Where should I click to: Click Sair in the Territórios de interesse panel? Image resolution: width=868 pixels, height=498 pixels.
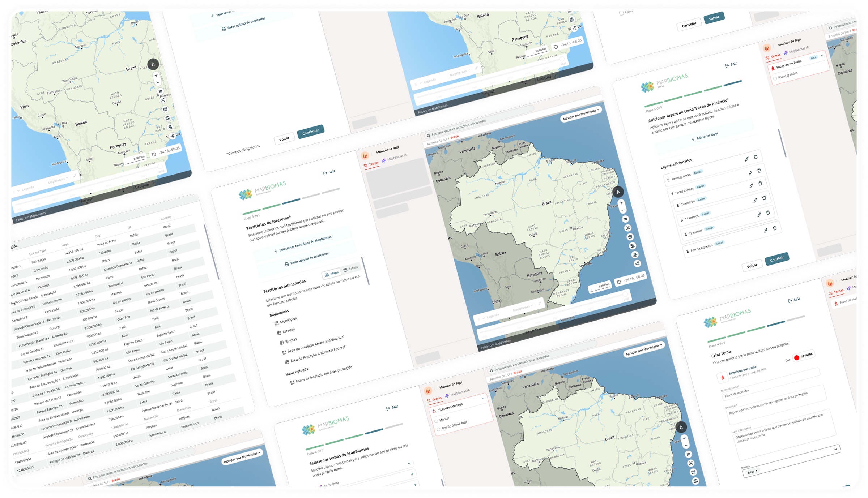329,172
